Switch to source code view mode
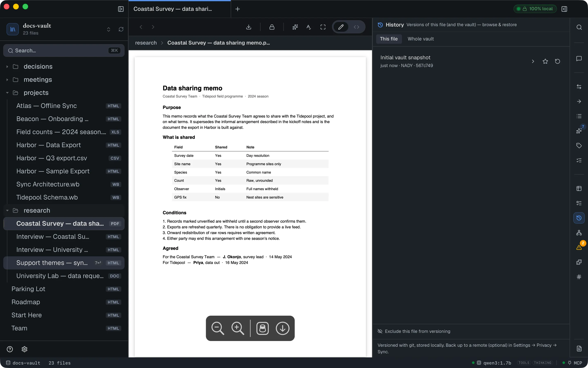The image size is (588, 368). 356,27
